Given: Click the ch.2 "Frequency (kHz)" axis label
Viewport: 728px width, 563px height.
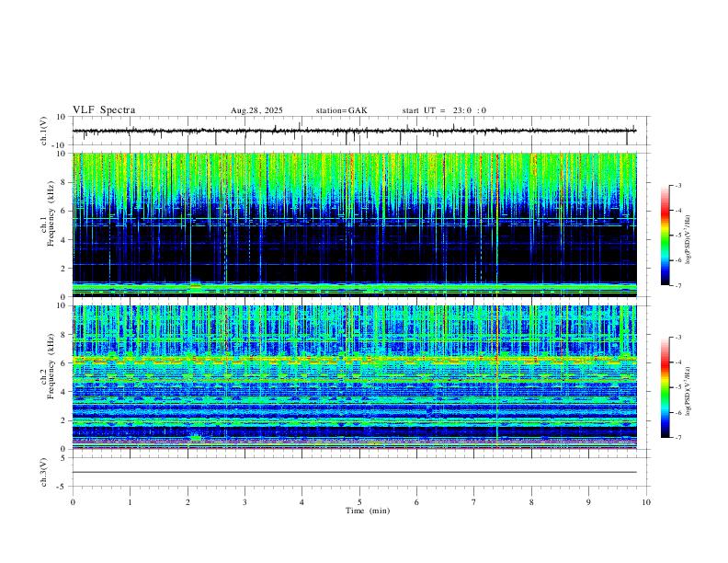Looking at the screenshot, I should pyautogui.click(x=51, y=366).
